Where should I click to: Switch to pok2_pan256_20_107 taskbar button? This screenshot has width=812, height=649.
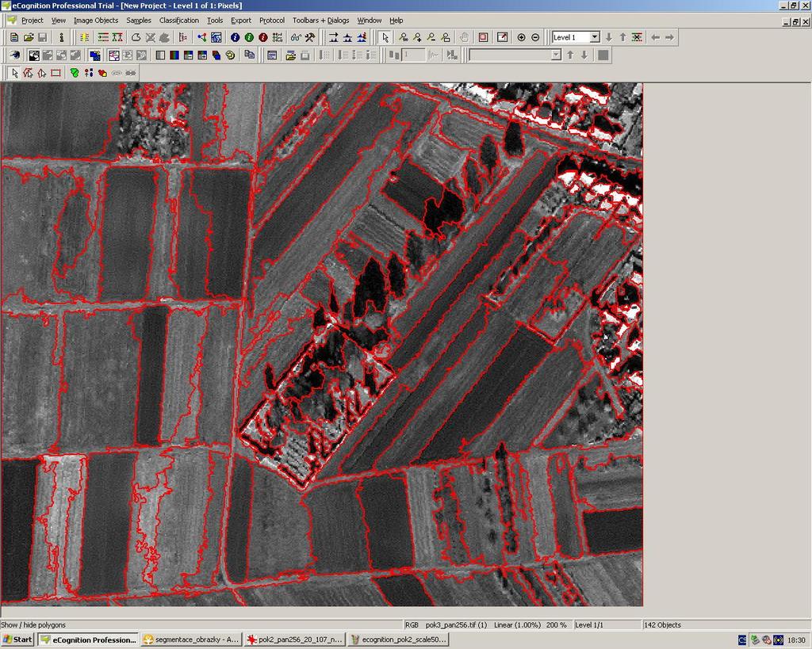tap(294, 639)
